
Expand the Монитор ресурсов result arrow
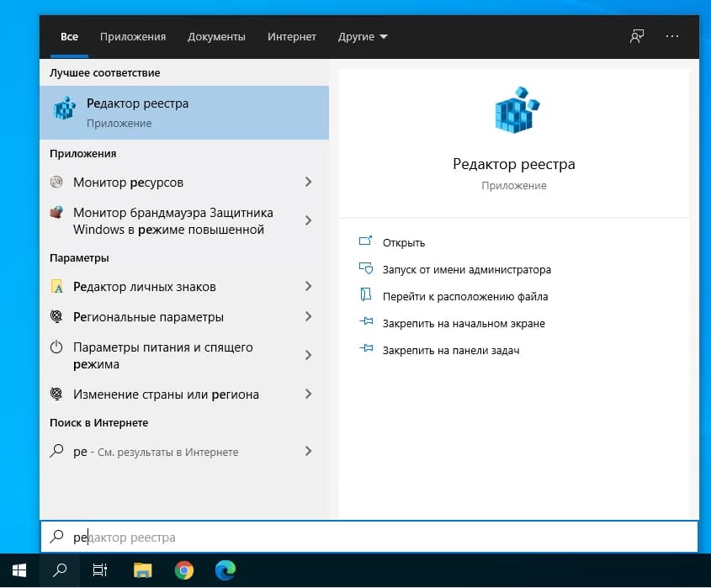pos(308,182)
